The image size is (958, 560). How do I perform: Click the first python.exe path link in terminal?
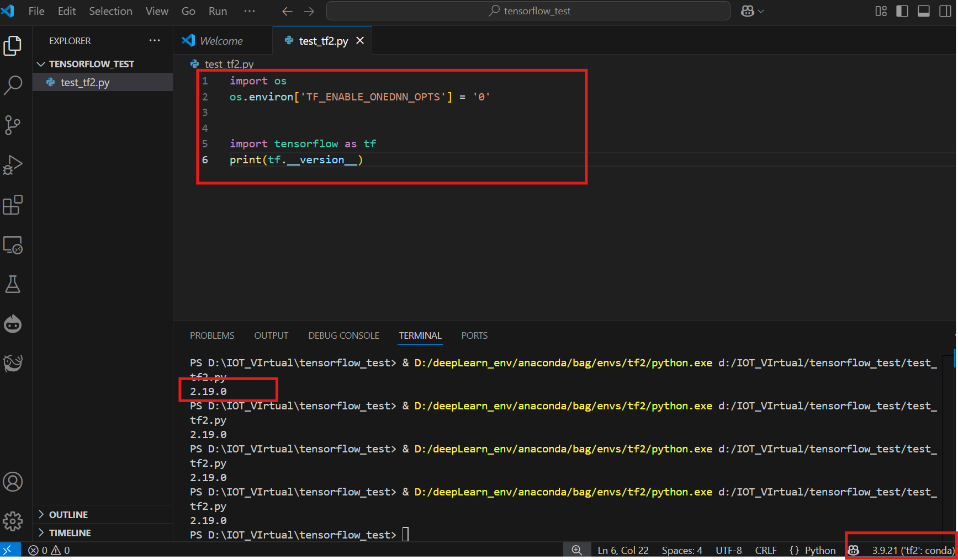pyautogui.click(x=563, y=362)
